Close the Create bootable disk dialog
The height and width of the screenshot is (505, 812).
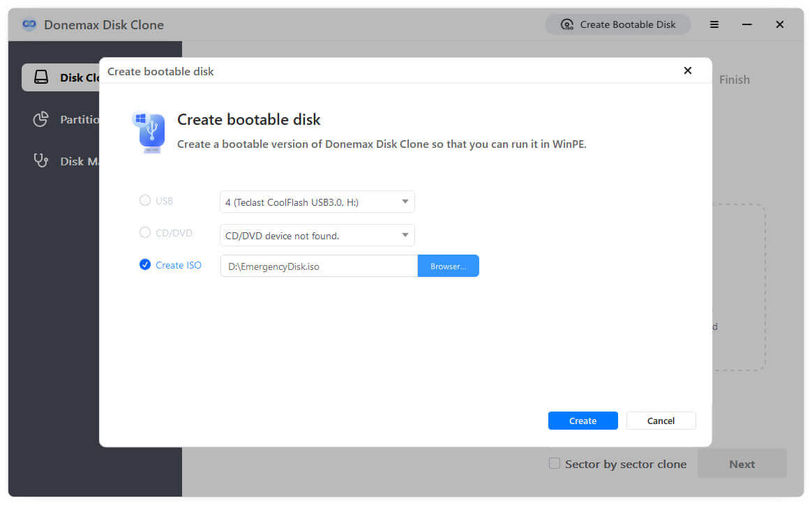pos(688,70)
